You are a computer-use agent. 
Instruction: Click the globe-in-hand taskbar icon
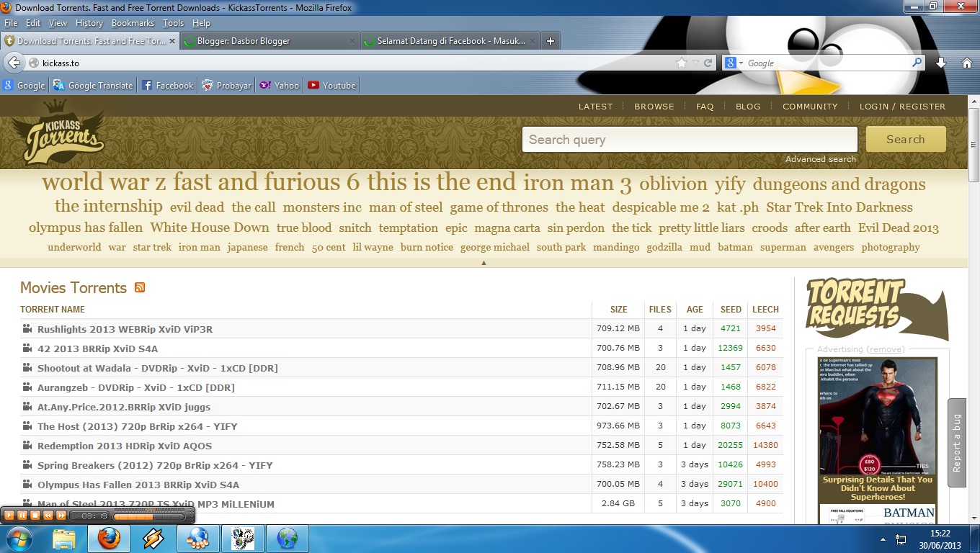click(x=198, y=538)
